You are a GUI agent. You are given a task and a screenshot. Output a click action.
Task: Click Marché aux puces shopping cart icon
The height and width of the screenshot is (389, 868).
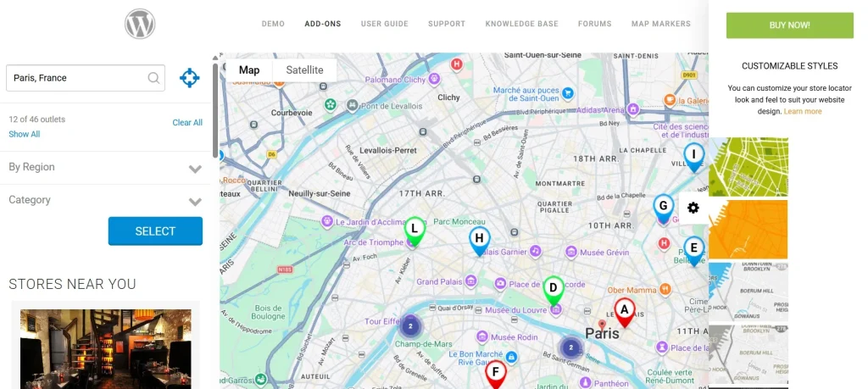point(567,93)
